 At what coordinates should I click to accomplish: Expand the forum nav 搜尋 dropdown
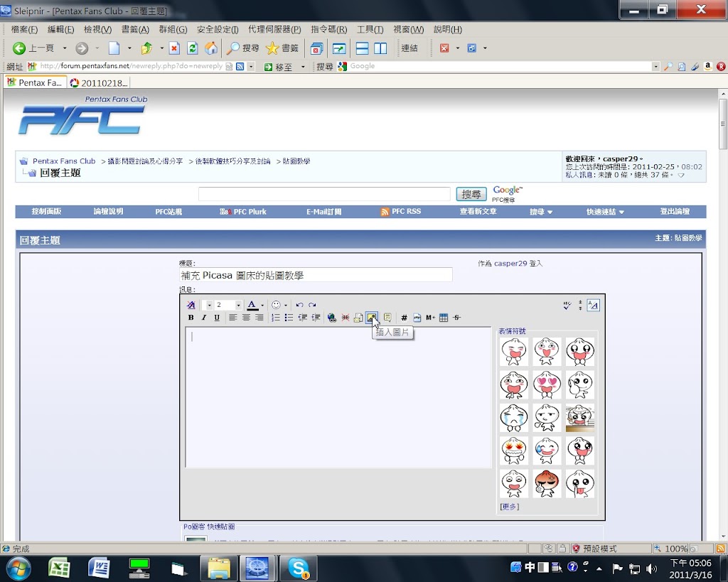click(x=541, y=212)
